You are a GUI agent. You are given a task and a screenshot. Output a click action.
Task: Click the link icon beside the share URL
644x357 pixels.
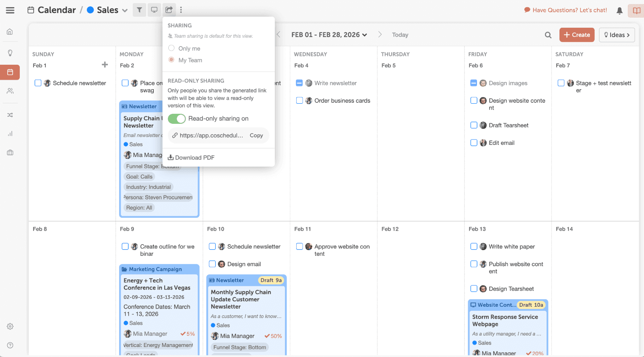175,135
